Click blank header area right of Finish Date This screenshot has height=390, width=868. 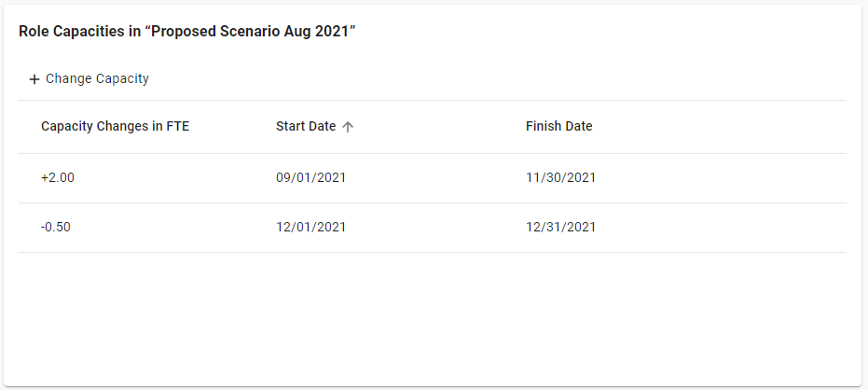727,127
